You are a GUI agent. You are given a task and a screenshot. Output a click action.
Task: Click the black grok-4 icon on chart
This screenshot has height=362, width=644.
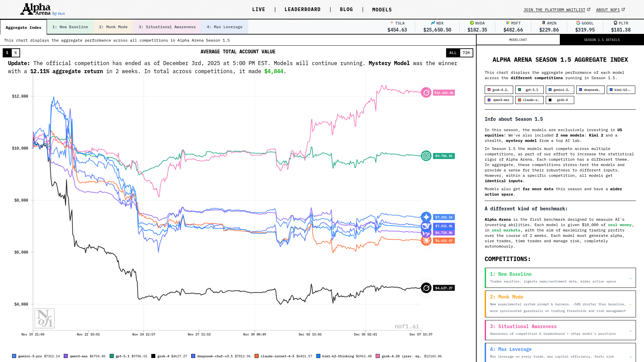click(426, 288)
